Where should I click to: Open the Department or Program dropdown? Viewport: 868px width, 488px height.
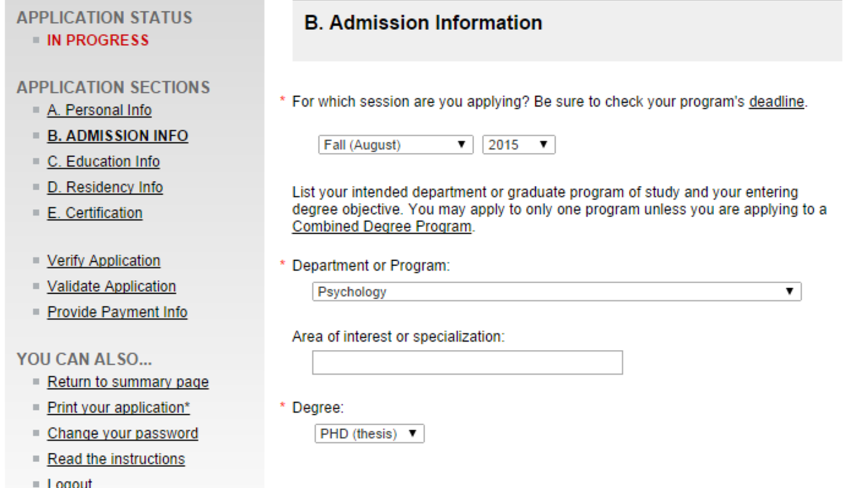point(556,291)
